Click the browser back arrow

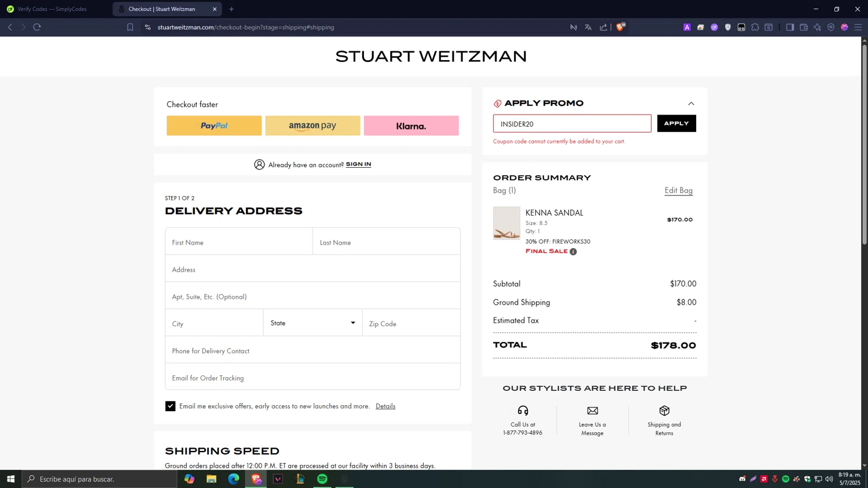[x=10, y=27]
